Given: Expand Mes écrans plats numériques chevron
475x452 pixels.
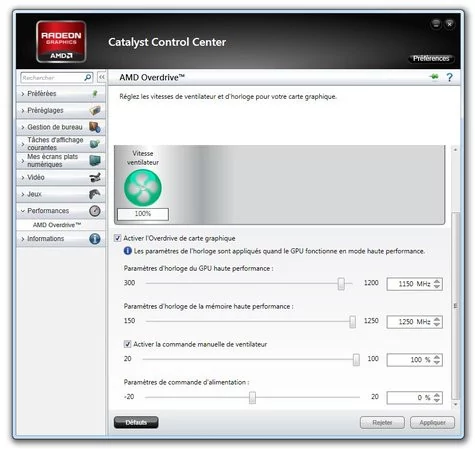Looking at the screenshot, I should tap(23, 161).
